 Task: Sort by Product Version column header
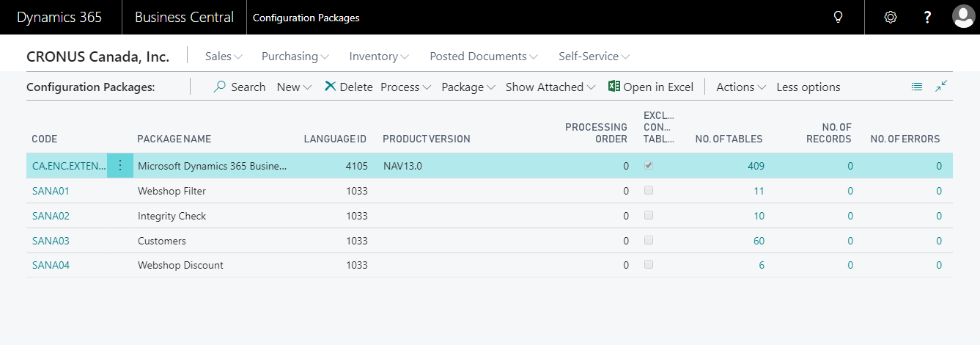pyautogui.click(x=427, y=139)
